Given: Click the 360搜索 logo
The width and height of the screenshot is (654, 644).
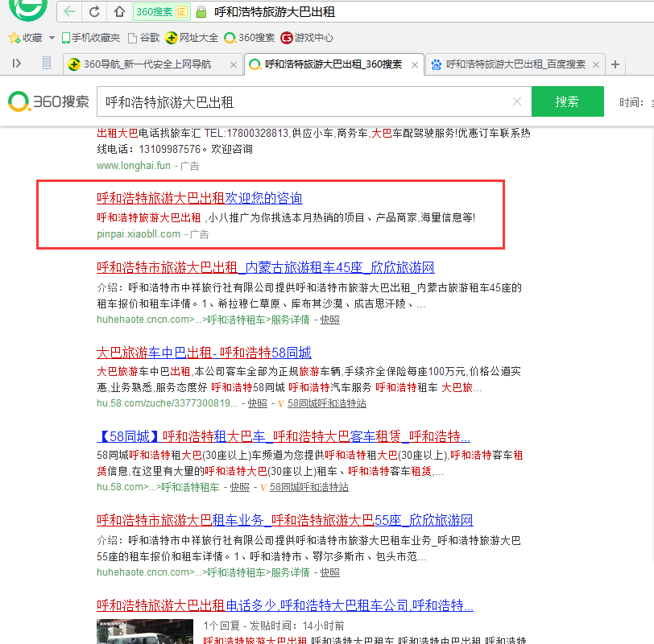Looking at the screenshot, I should point(49,101).
